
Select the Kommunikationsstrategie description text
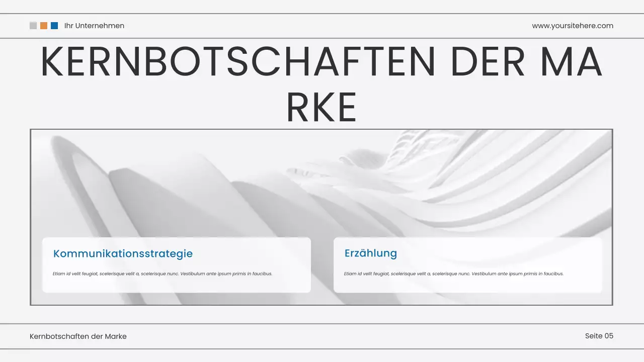click(162, 274)
